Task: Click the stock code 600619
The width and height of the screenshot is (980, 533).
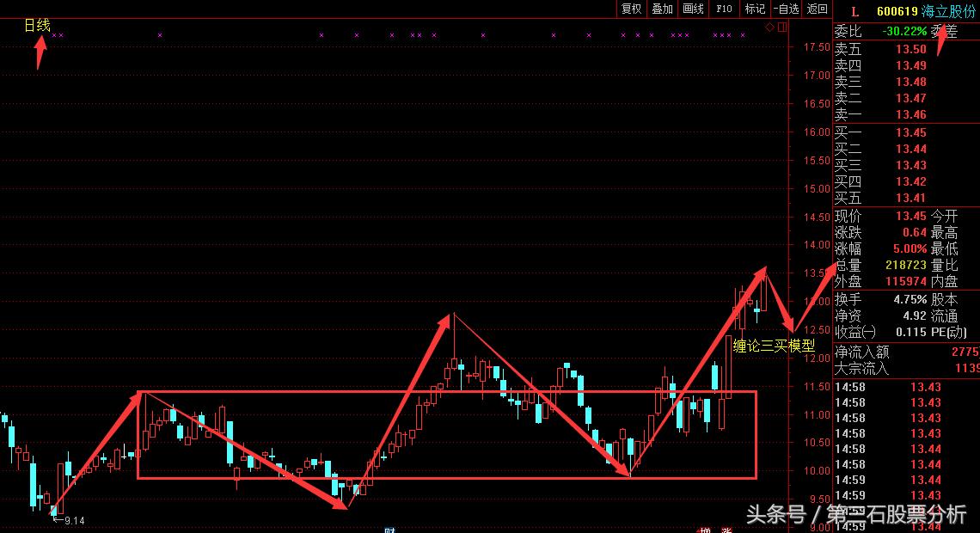Action: (x=897, y=12)
